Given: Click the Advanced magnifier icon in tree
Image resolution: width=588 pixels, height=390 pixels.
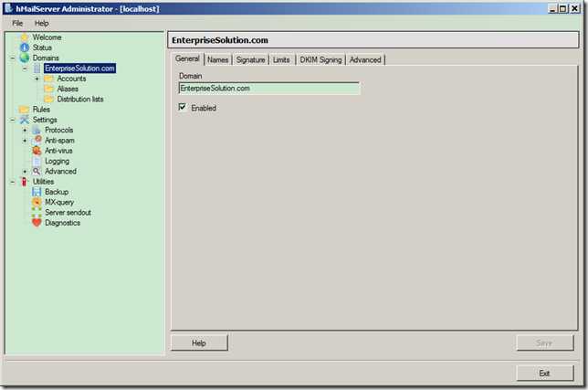Looking at the screenshot, I should pyautogui.click(x=37, y=172).
